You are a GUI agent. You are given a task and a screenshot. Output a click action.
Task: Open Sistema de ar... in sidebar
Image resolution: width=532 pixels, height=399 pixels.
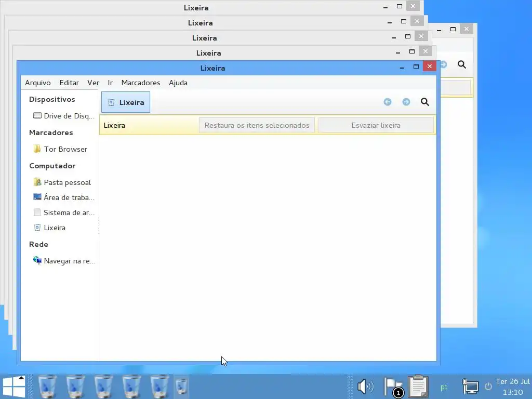click(x=64, y=212)
